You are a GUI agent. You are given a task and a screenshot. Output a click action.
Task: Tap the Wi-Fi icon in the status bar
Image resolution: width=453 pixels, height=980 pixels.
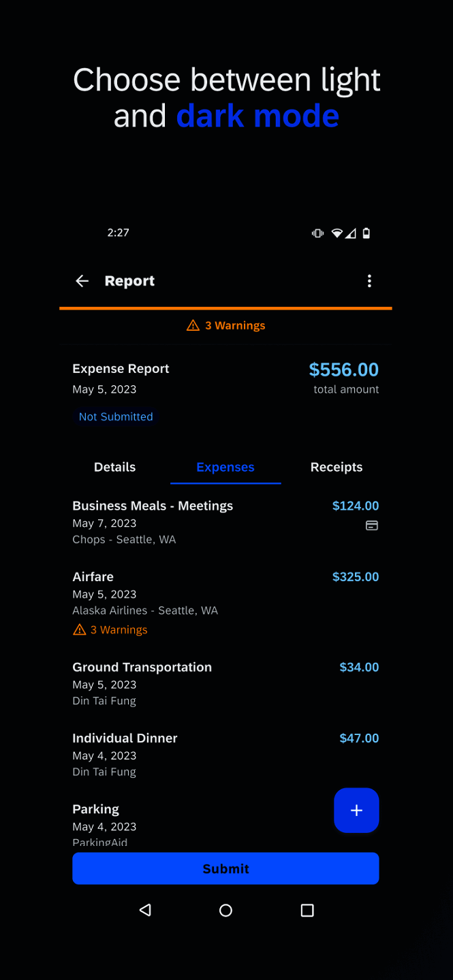point(337,233)
